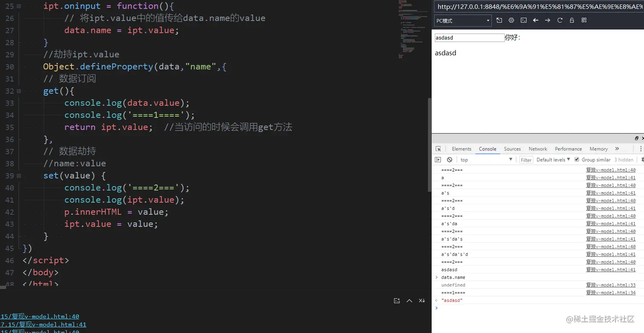Image resolution: width=644 pixels, height=333 pixels.
Task: Collapse bottom panel with up chevron
Action: [x=409, y=301]
